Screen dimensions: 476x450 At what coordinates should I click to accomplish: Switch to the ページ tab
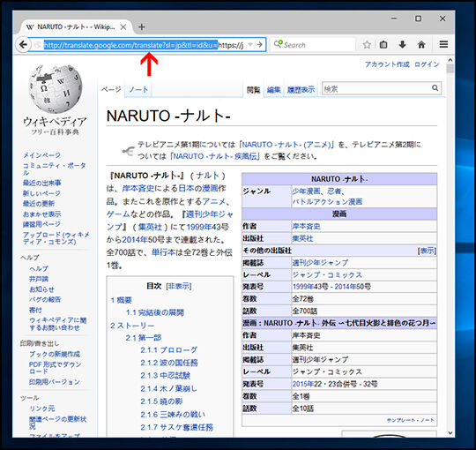click(x=111, y=89)
